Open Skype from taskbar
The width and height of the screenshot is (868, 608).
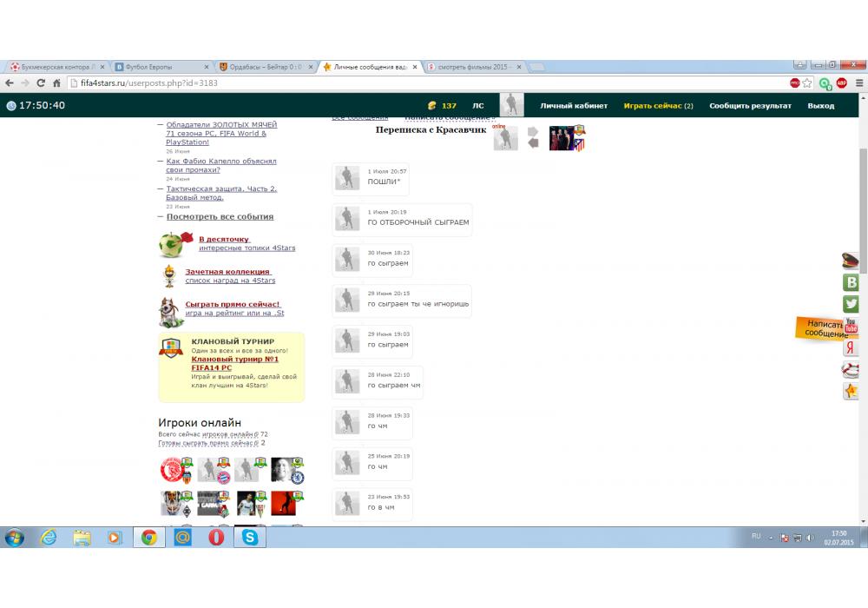point(250,538)
